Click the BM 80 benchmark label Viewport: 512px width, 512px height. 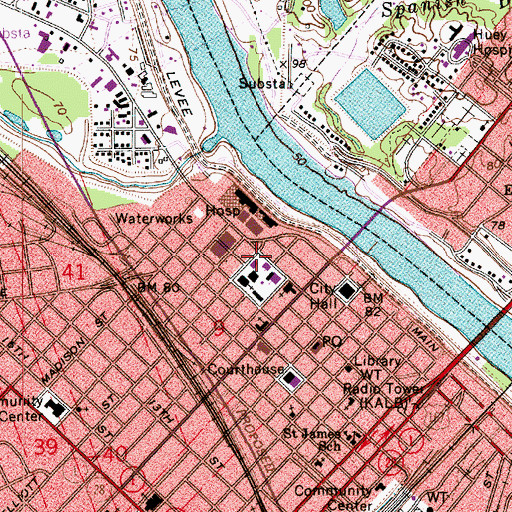159,287
